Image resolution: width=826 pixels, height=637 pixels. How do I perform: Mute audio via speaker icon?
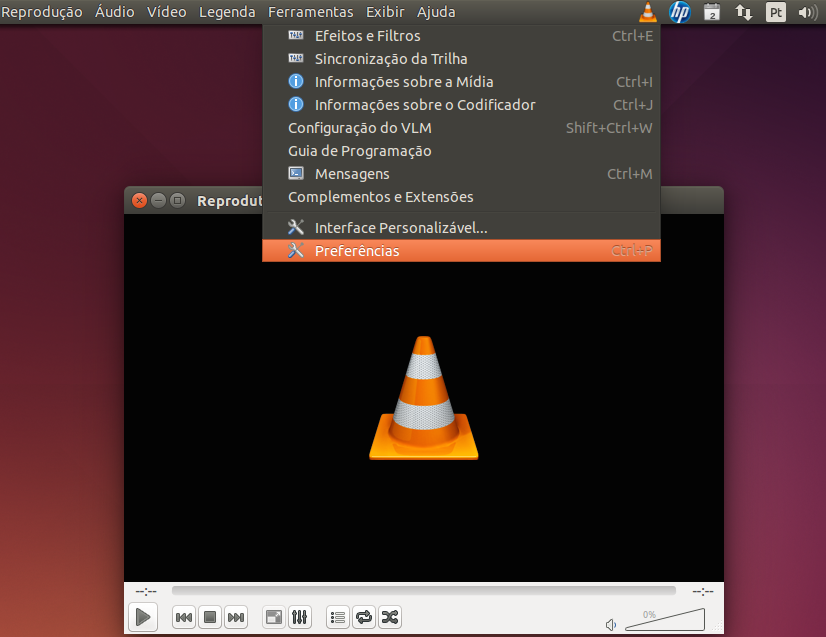(611, 625)
